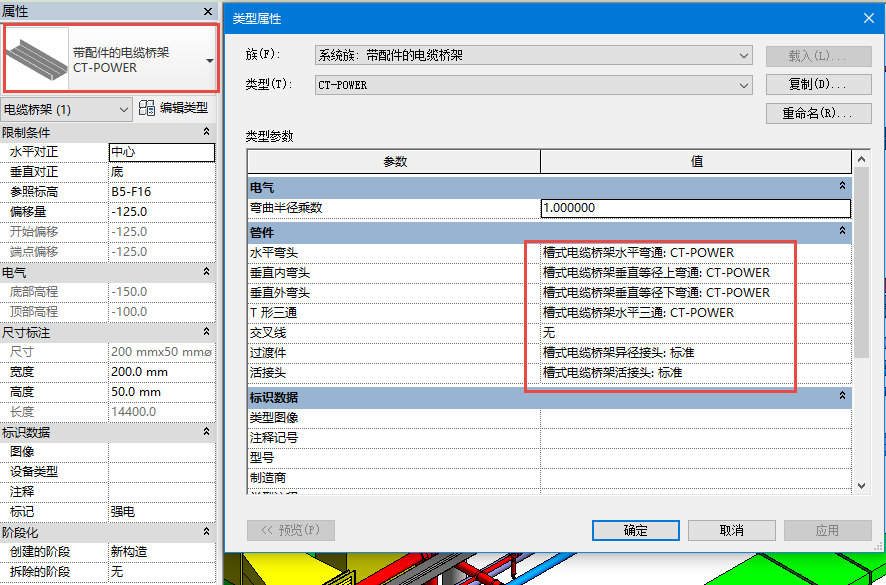Click the scroll-up arrow of parameters list

pos(861,159)
